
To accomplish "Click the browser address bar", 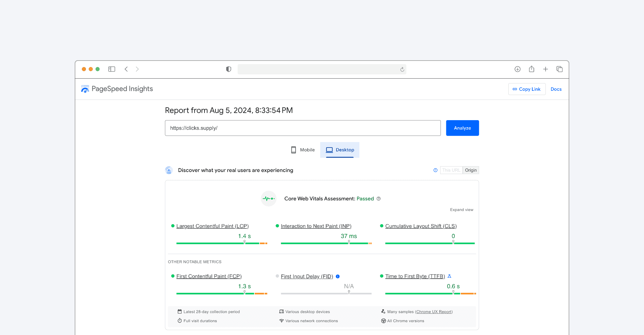I will 322,69.
